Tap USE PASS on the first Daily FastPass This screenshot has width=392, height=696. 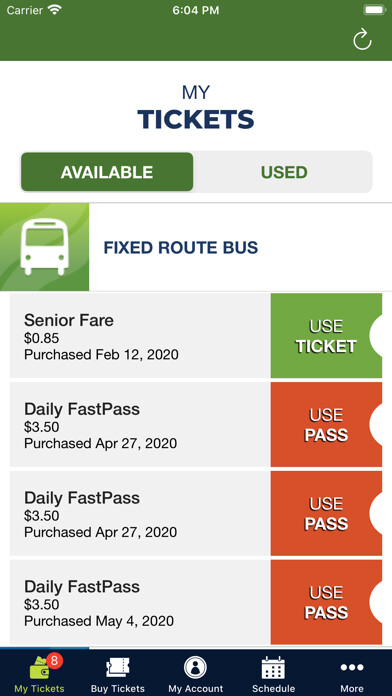[326, 424]
